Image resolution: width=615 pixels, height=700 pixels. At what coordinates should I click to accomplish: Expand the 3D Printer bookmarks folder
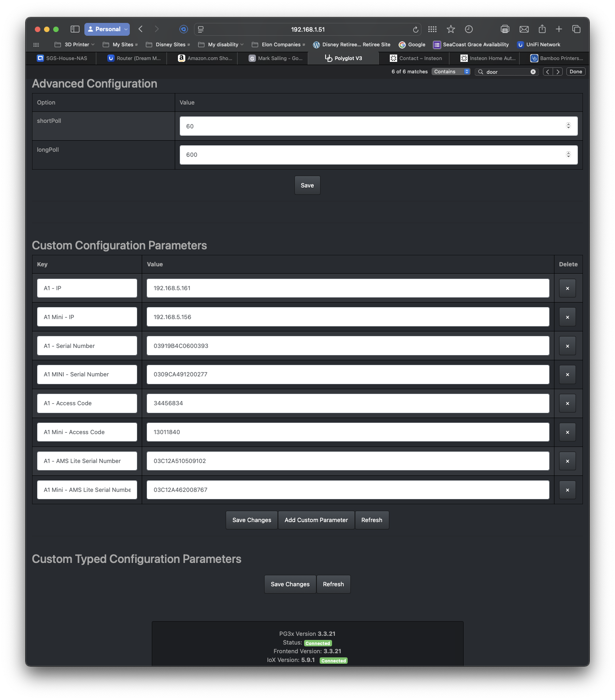click(74, 44)
